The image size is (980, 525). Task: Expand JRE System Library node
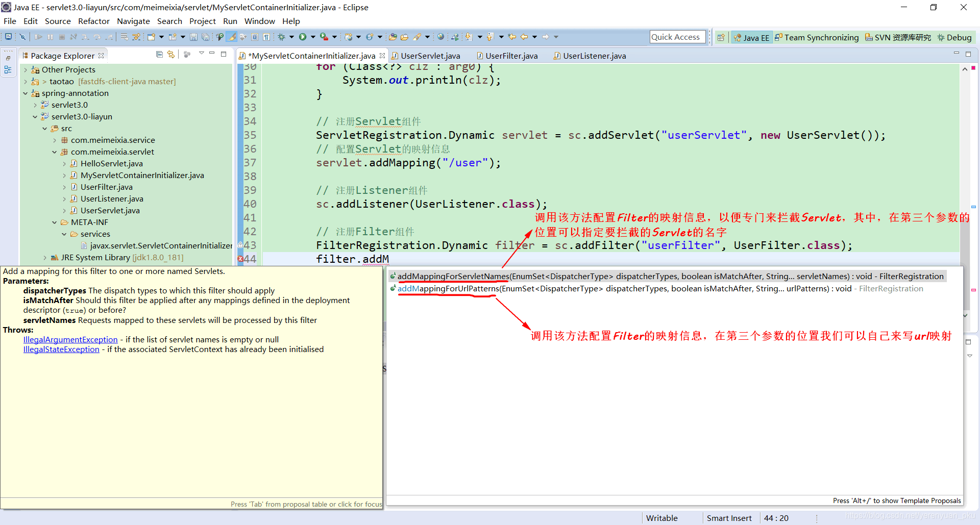tap(45, 258)
